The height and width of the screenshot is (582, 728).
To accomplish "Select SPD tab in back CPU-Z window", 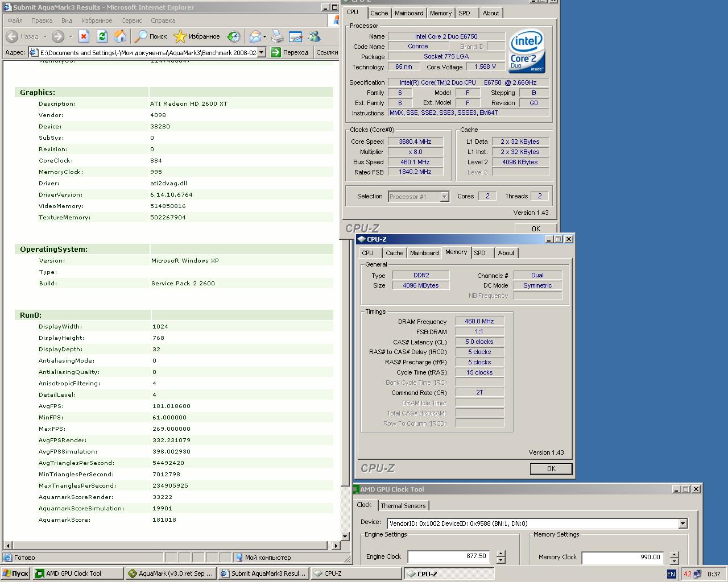I will 465,13.
